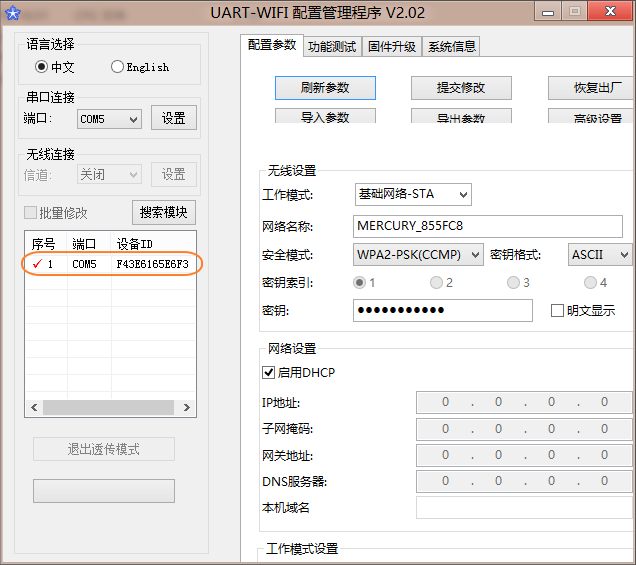The width and height of the screenshot is (636, 565).
Task: Click the 序号 column header
Action: 43,244
